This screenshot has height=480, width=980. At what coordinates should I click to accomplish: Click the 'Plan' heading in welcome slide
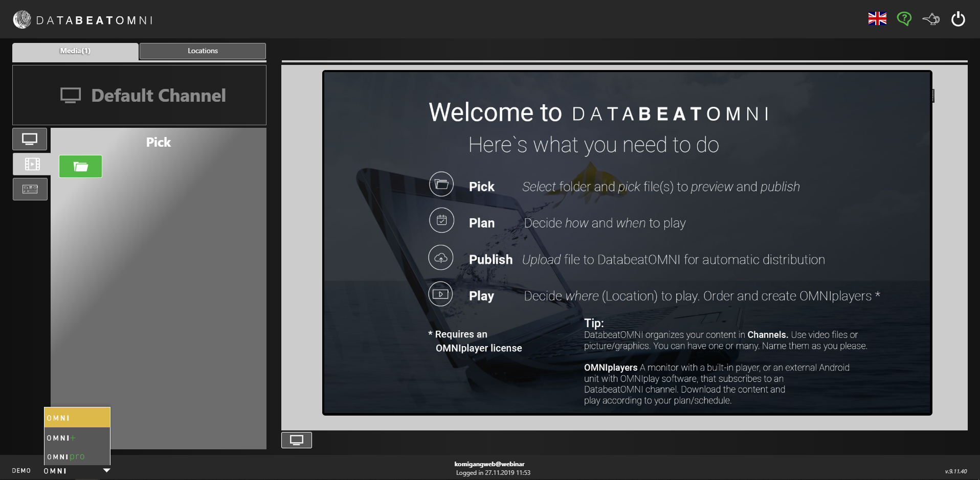click(482, 223)
